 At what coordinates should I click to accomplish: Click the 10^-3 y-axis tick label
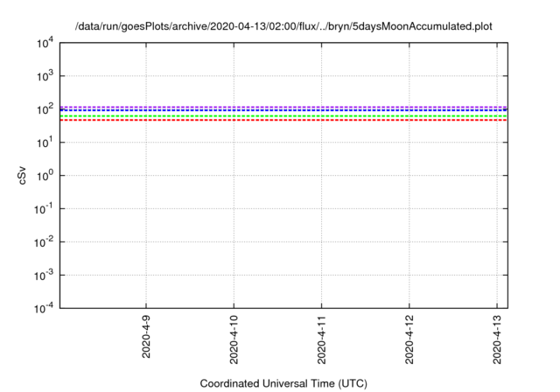coord(44,276)
